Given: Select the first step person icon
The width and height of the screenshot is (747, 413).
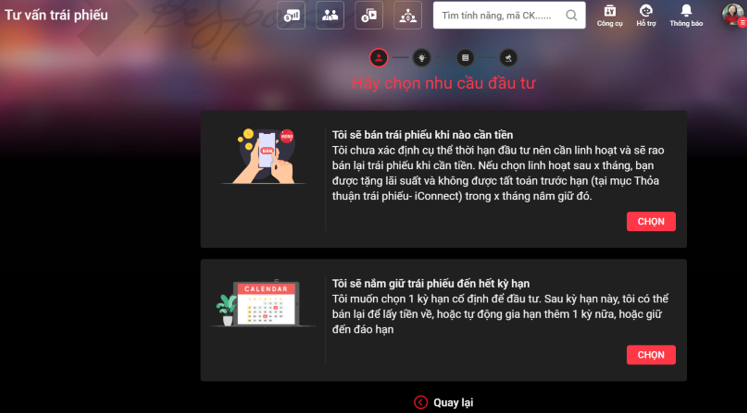Looking at the screenshot, I should coord(379,58).
